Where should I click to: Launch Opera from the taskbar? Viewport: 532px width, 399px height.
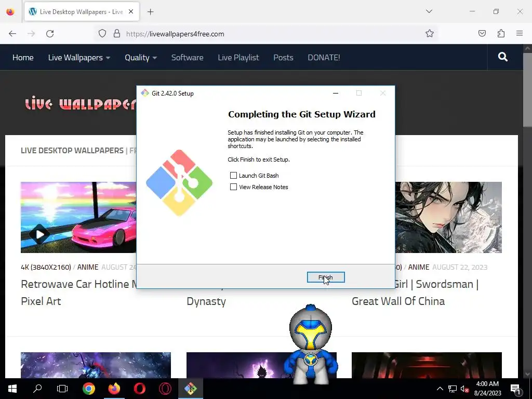[139, 389]
